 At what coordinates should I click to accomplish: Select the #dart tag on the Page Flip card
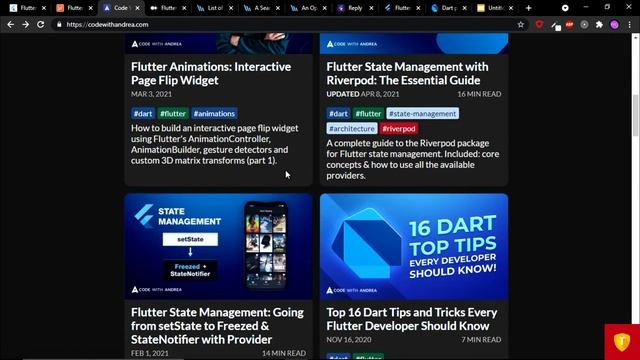(x=143, y=113)
